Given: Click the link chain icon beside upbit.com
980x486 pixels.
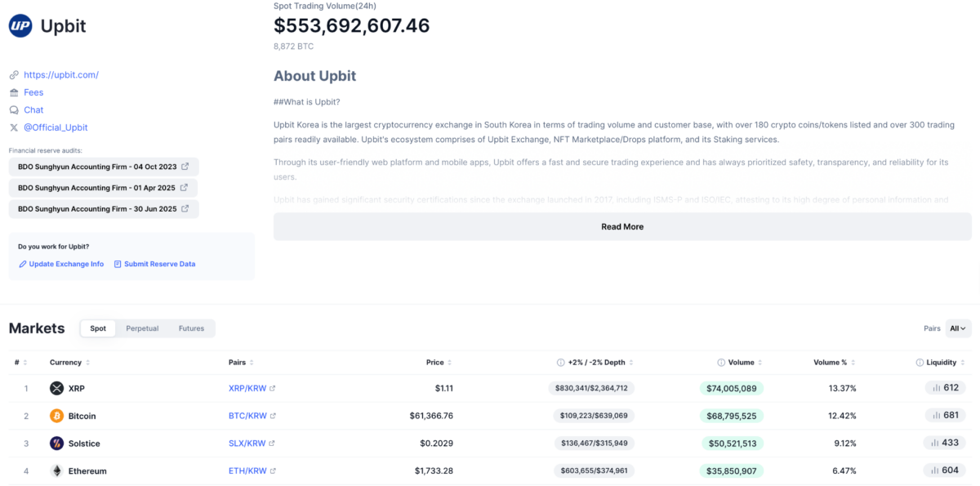Looking at the screenshot, I should pyautogui.click(x=14, y=75).
